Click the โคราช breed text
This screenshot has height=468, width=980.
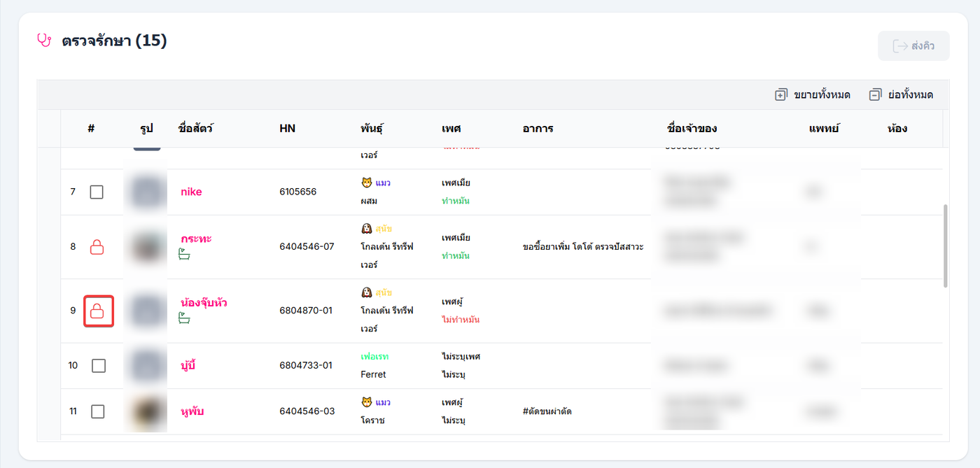373,420
